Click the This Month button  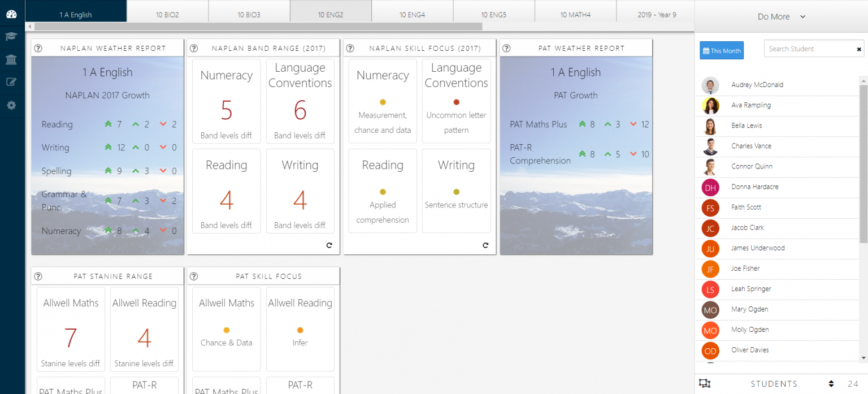tap(722, 50)
